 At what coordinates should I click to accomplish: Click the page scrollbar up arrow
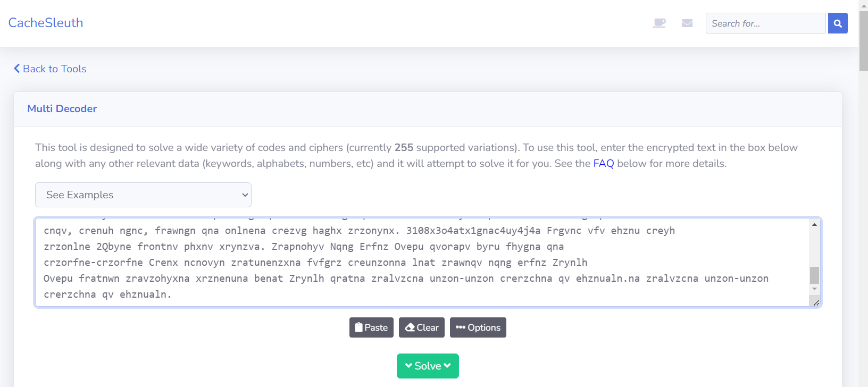[864, 4]
